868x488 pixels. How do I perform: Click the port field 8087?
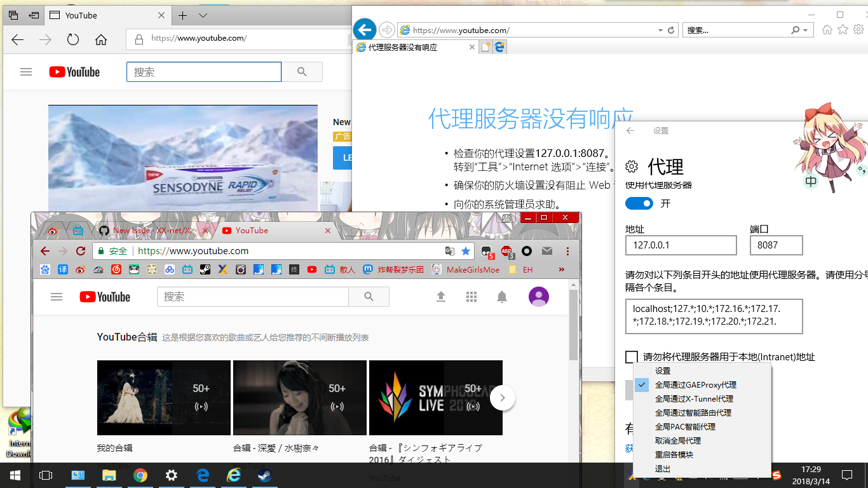point(776,245)
